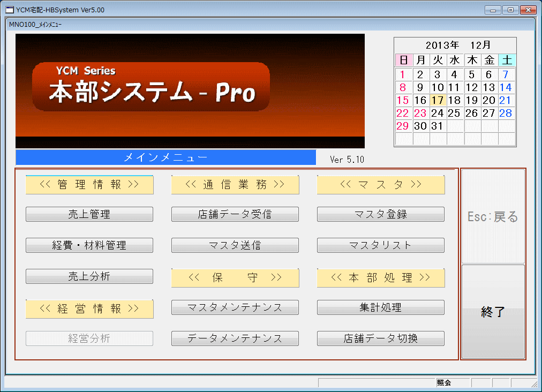Click マスタ送信 master send button

point(235,245)
